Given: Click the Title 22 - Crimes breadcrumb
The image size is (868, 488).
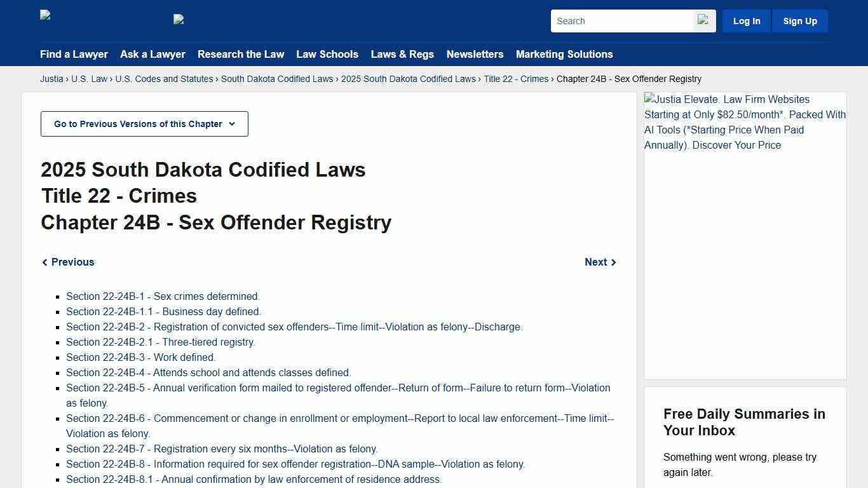Looking at the screenshot, I should [515, 79].
